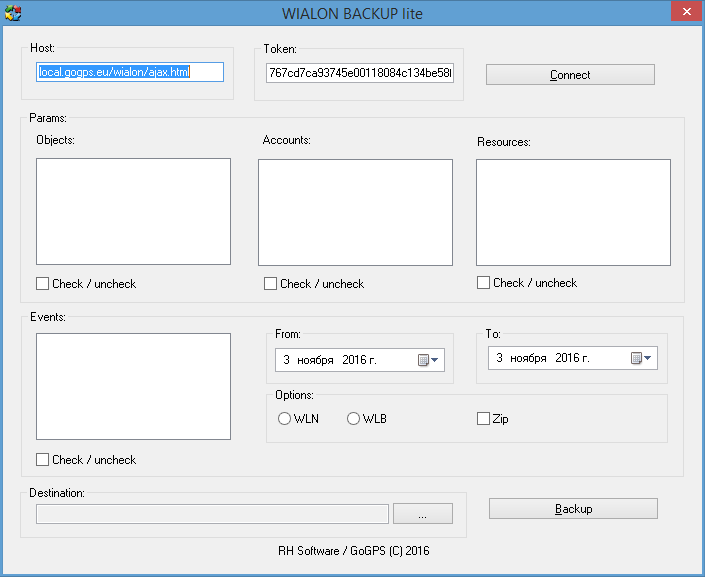
Task: Toggle Check / uncheck under Accounts list
Action: point(271,284)
